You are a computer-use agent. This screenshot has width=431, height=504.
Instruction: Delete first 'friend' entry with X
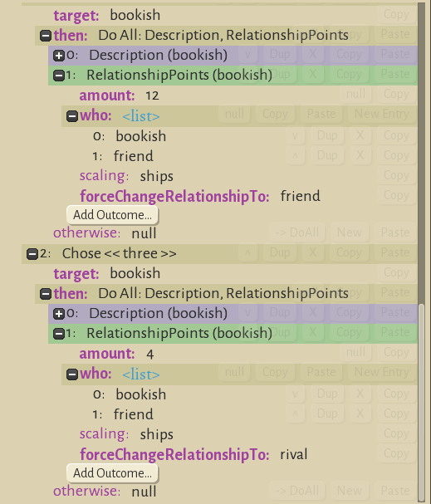coord(360,155)
